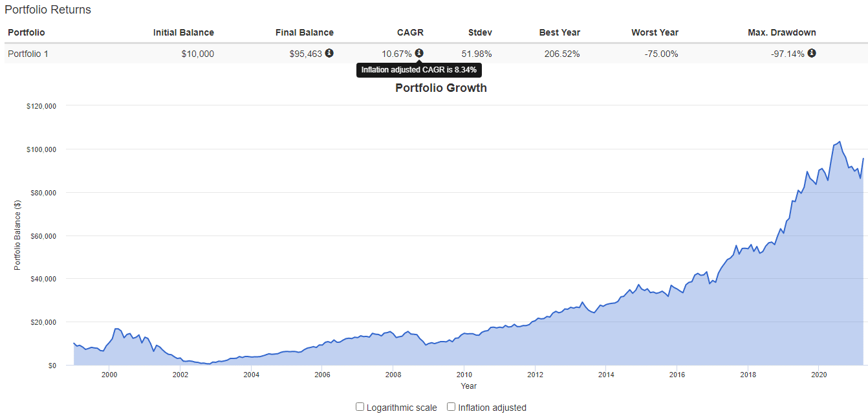Enable the Logarithmic scale checkbox
Viewport: 868px width, 416px height.
360,407
